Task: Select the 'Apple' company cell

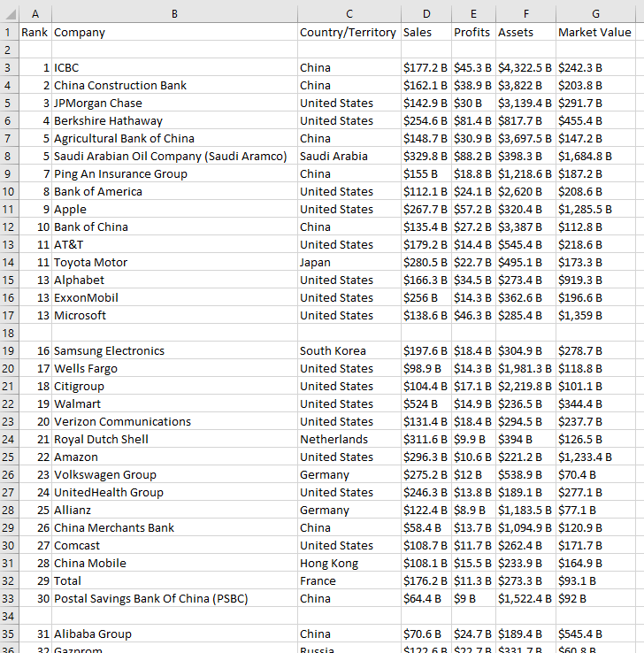Action: point(174,209)
